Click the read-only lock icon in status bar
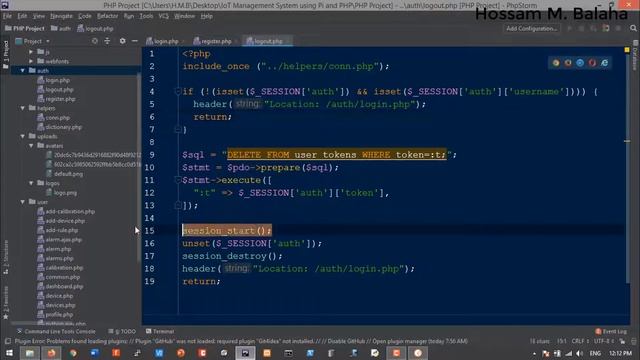640x360 pixels. [622, 341]
